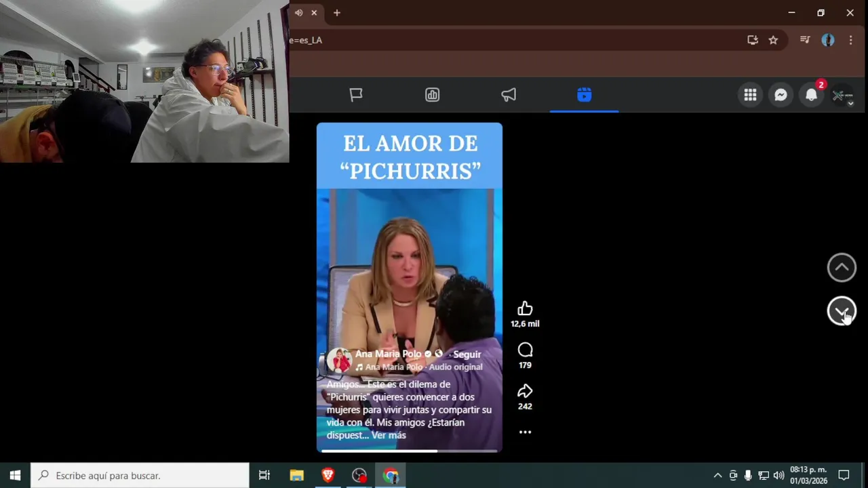The image size is (868, 488).
Task: Open Task View on the taskbar
Action: tap(264, 475)
